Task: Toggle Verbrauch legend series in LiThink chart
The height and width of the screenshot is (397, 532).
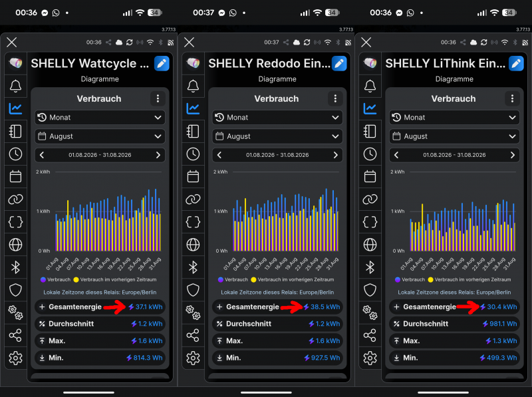Action: tap(410, 279)
